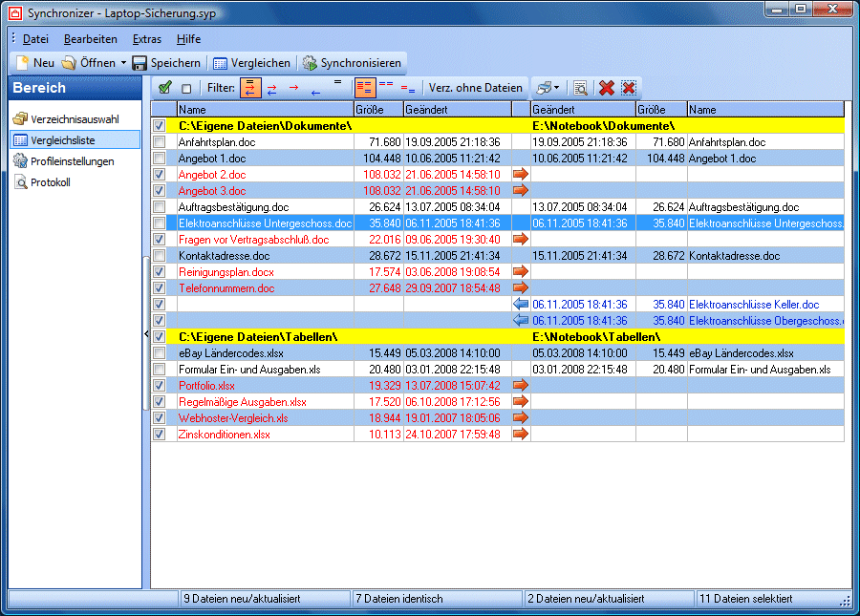This screenshot has height=616, width=860.
Task: Open the Datei menu
Action: 35,39
